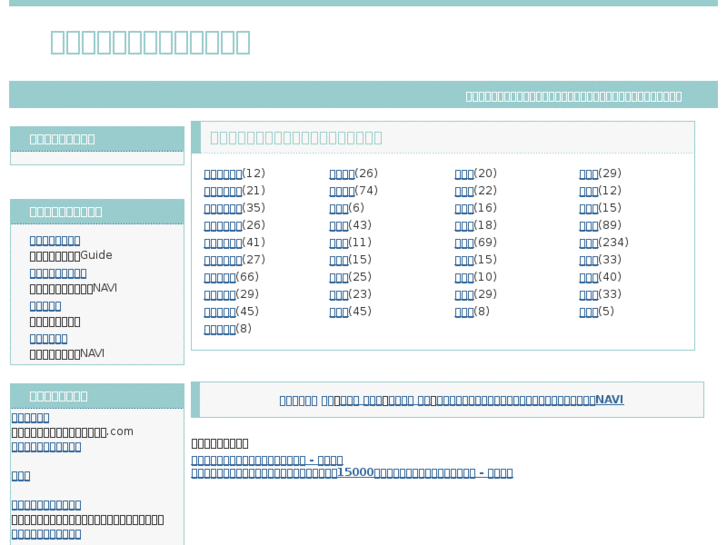Open the category link followed by (35)
The width and height of the screenshot is (727, 545).
pos(223,208)
